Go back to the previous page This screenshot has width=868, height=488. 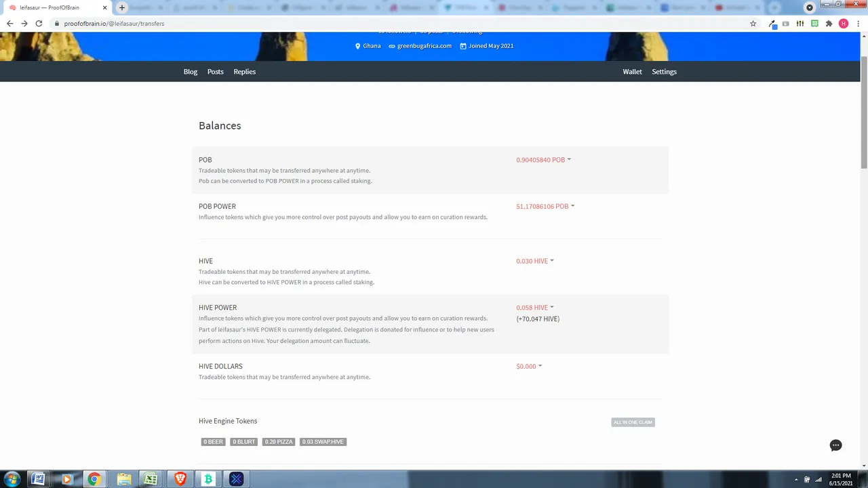9,24
